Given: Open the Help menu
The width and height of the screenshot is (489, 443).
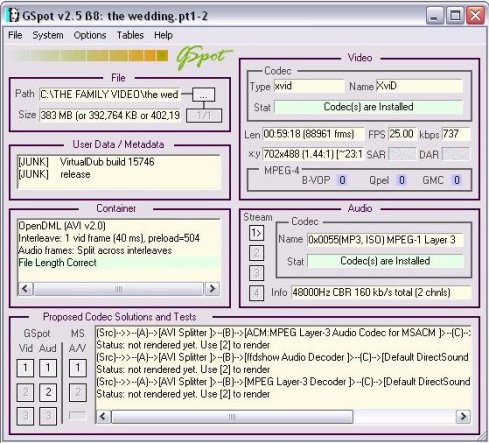Looking at the screenshot, I should 163,35.
